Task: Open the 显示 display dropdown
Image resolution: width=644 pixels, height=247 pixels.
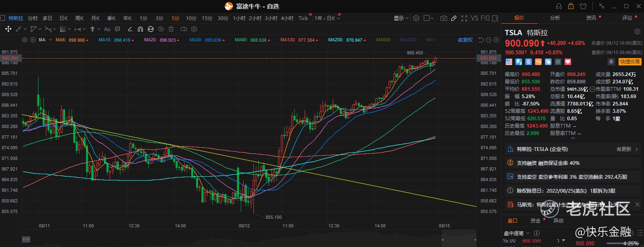Action: point(401,18)
